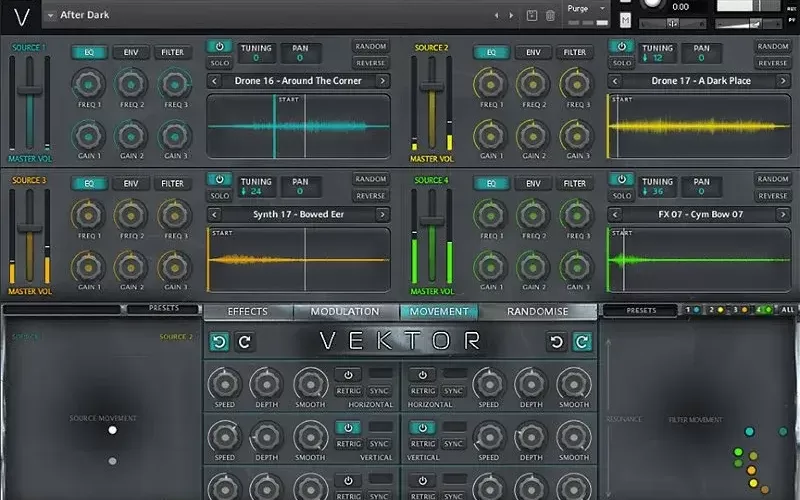Switch to the Effects tab
Viewport: 800px width, 500px height.
pyautogui.click(x=248, y=312)
